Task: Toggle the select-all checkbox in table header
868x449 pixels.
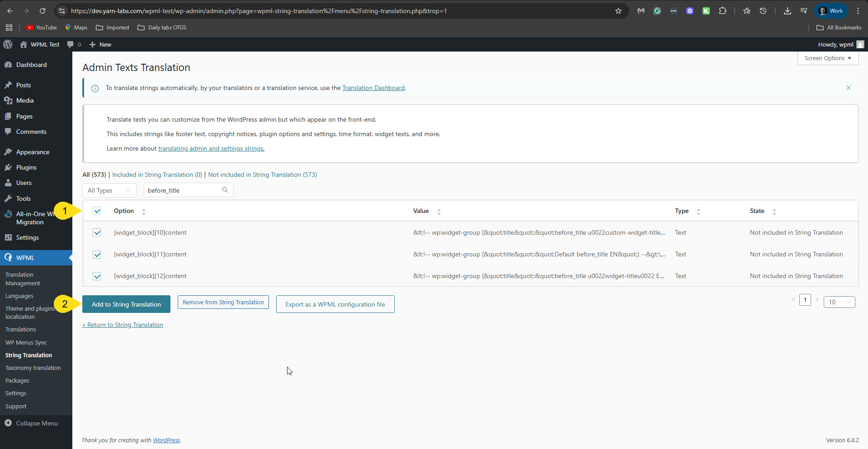Action: [97, 211]
